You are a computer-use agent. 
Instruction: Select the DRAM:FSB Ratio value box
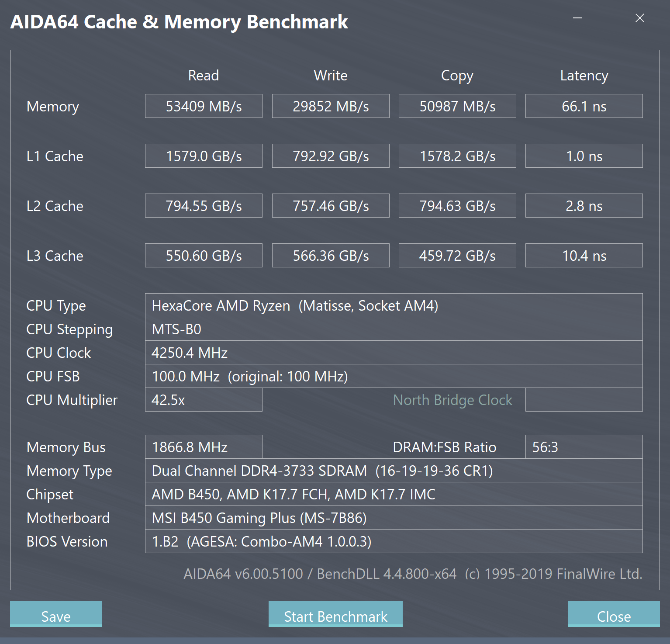(x=584, y=447)
